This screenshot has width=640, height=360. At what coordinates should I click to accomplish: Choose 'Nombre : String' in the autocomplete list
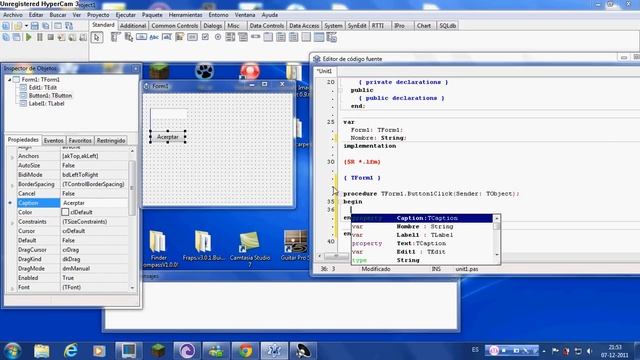422,227
